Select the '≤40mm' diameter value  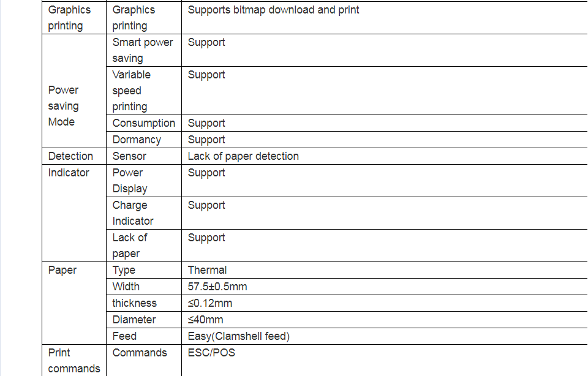[205, 320]
